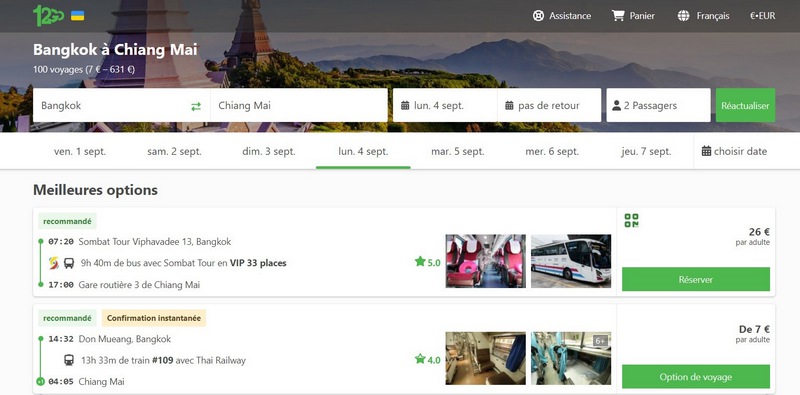Click the De 7 € price
800x395 pixels.
755,329
